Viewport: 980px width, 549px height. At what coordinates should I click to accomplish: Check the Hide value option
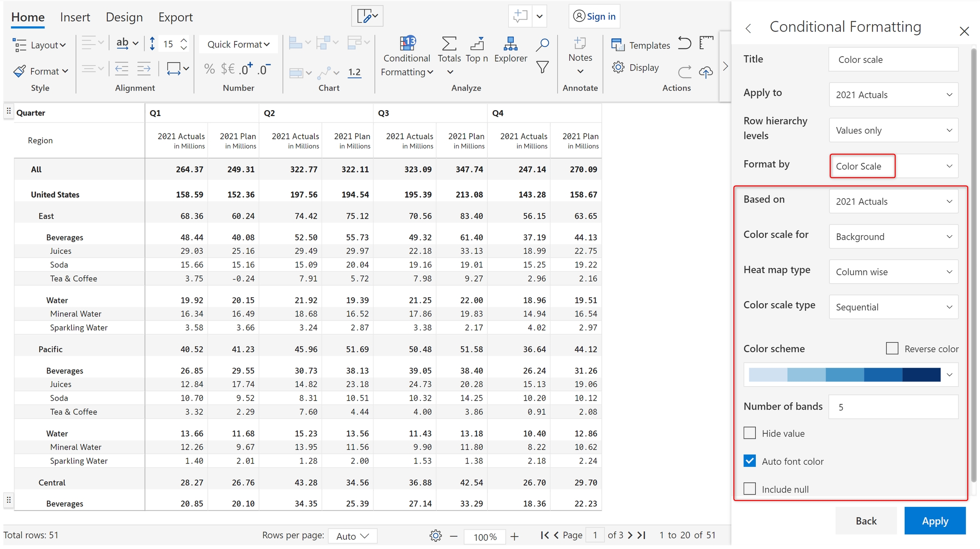click(x=749, y=433)
